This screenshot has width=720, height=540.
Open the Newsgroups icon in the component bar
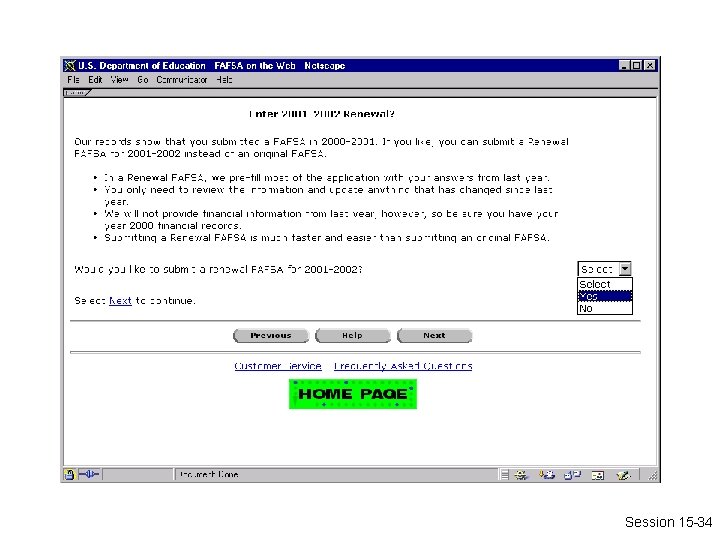coord(573,475)
